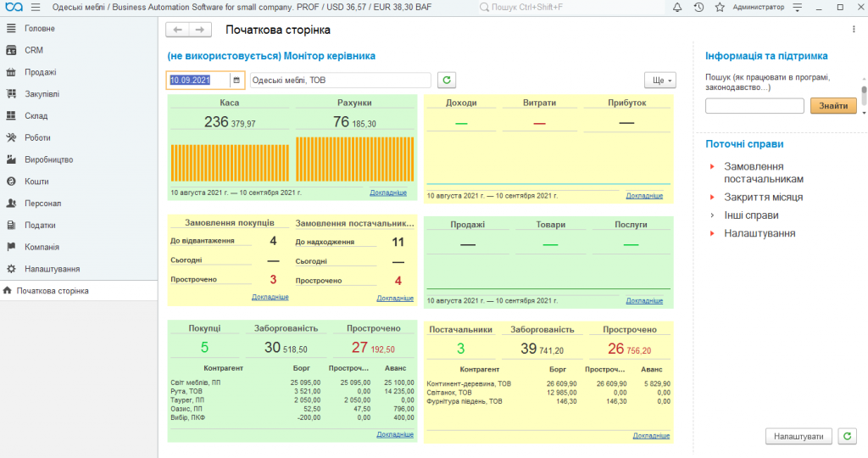Open the three-dot page options menu
The width and height of the screenshot is (868, 458).
coord(854,30)
